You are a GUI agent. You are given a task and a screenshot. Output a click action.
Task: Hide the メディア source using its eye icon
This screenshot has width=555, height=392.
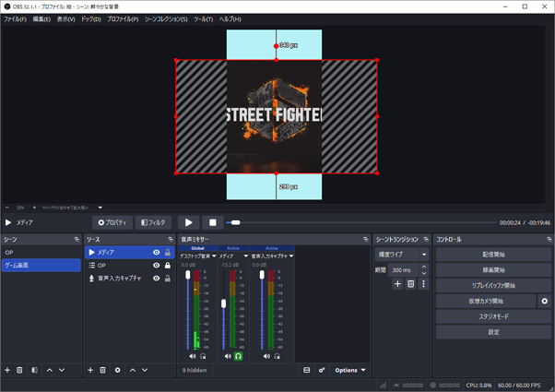pyautogui.click(x=156, y=252)
